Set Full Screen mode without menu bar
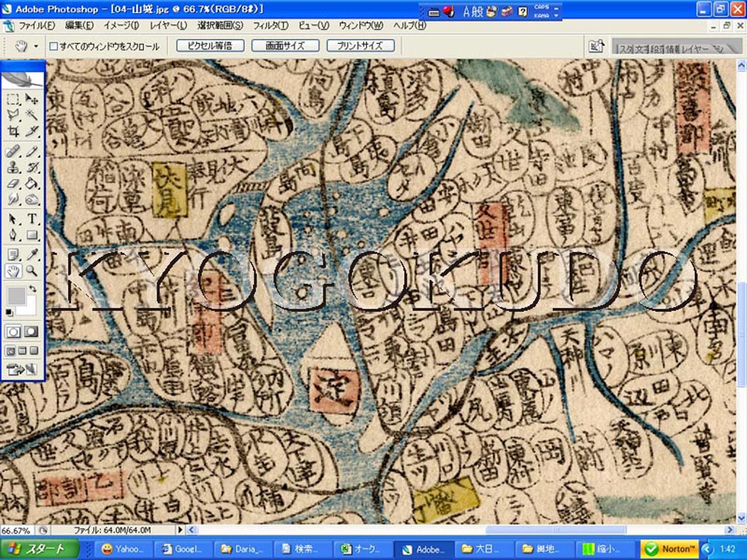 (x=34, y=351)
